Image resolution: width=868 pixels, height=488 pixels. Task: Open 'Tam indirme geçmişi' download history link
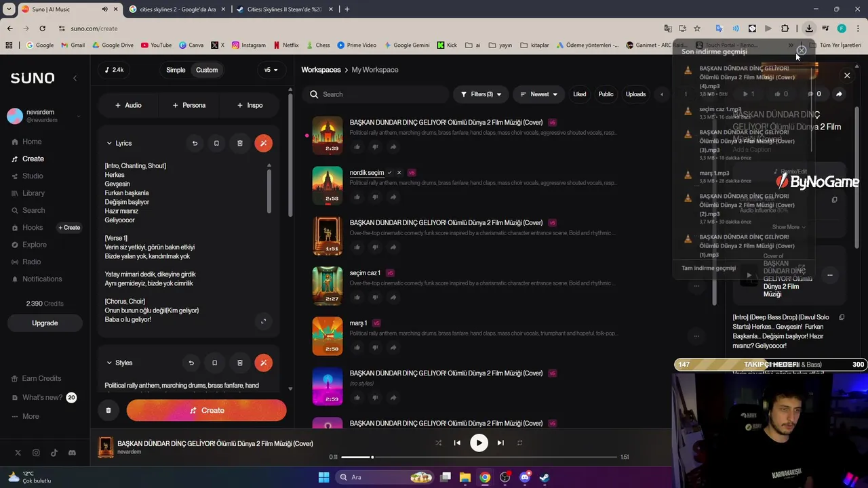pyautogui.click(x=709, y=268)
